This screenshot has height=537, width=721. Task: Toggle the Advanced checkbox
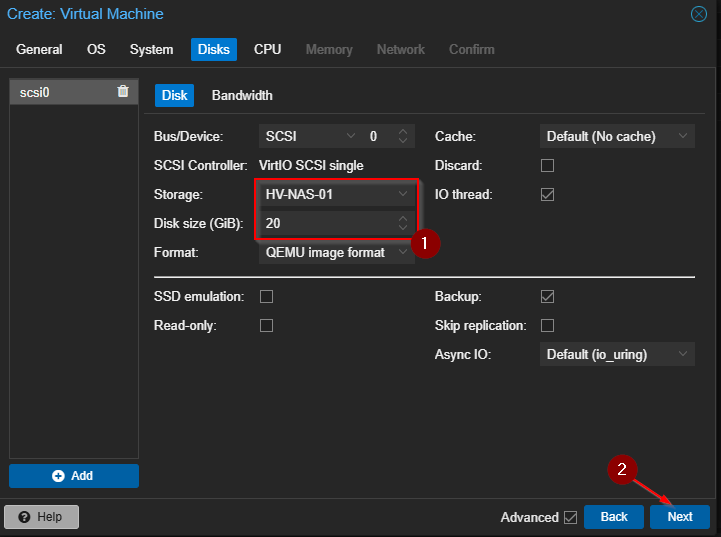point(570,517)
